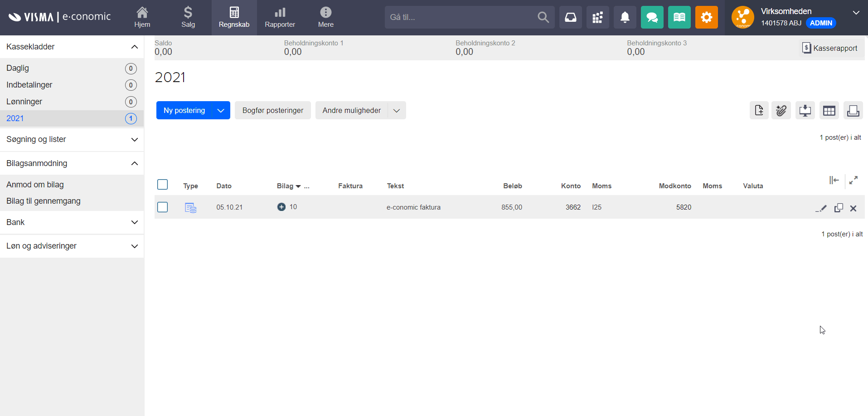Click the print icon in toolbar
Screen dimensions: 868x416
coord(853,111)
